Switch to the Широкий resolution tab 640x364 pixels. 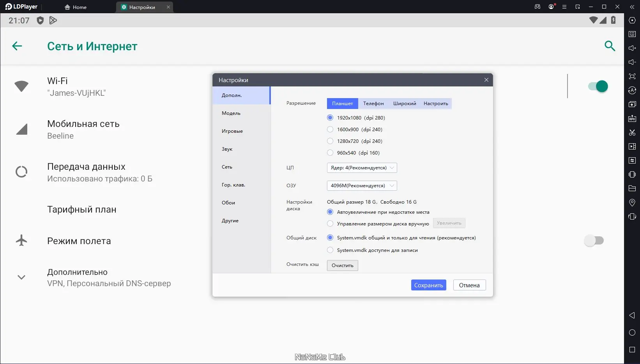point(405,104)
